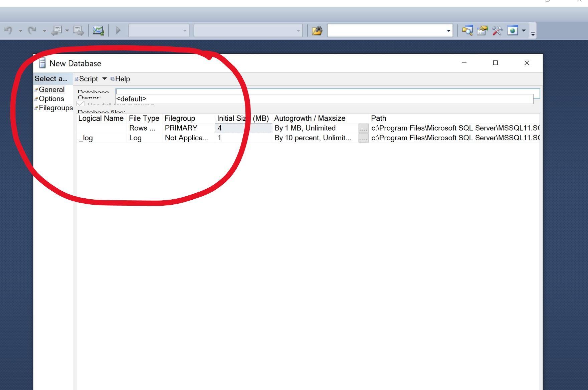Select the General page
The width and height of the screenshot is (588, 390).
coord(51,89)
